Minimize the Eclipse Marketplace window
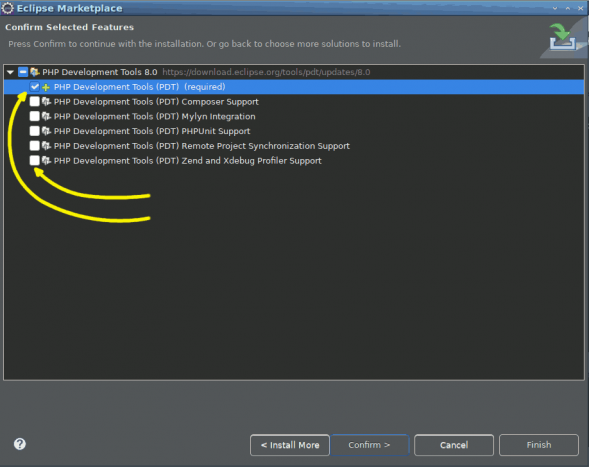589x467 pixels. [555, 8]
